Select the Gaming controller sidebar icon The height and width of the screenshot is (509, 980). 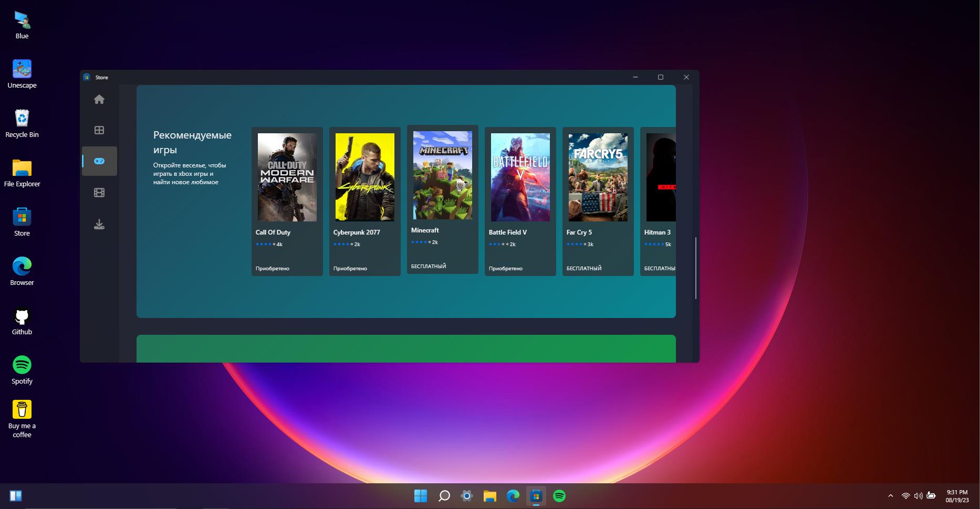tap(99, 161)
